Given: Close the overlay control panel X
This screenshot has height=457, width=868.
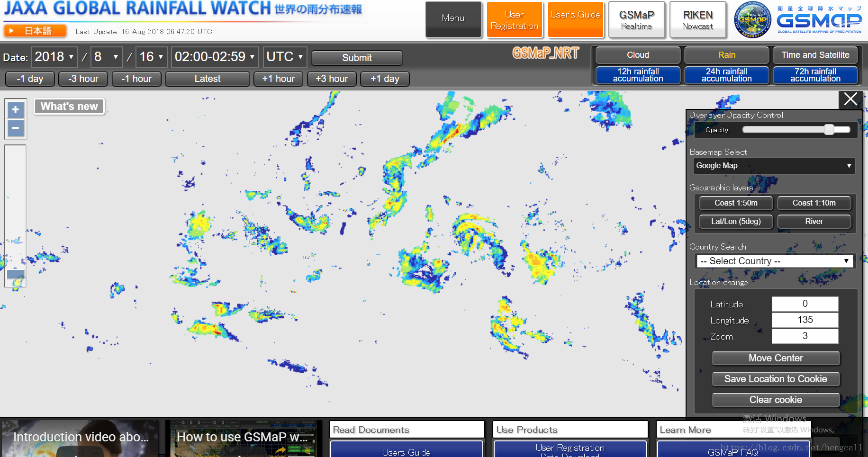Looking at the screenshot, I should tap(850, 99).
